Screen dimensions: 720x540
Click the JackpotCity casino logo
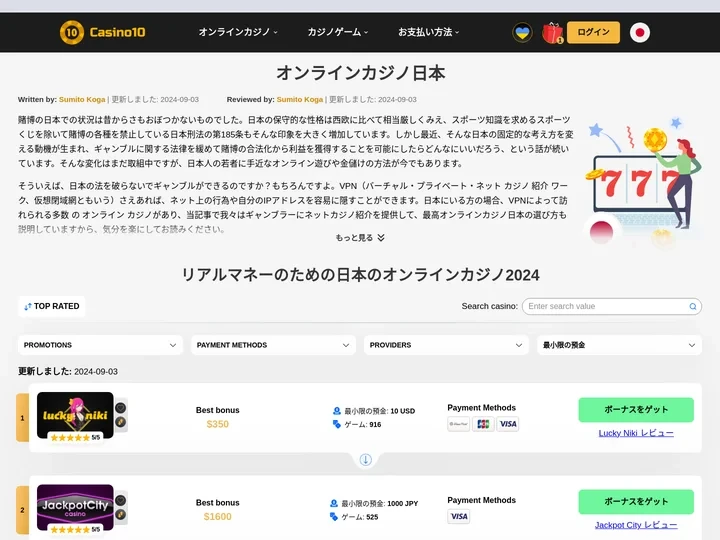tap(75, 507)
